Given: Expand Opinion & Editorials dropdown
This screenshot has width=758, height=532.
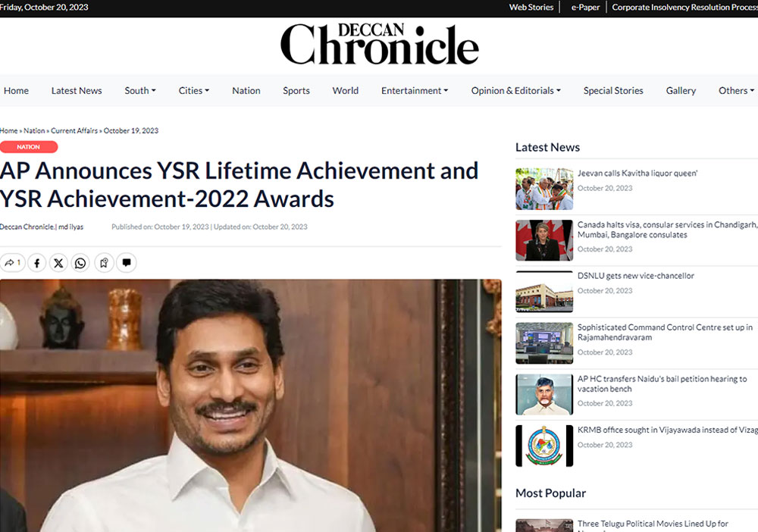Looking at the screenshot, I should [x=515, y=90].
